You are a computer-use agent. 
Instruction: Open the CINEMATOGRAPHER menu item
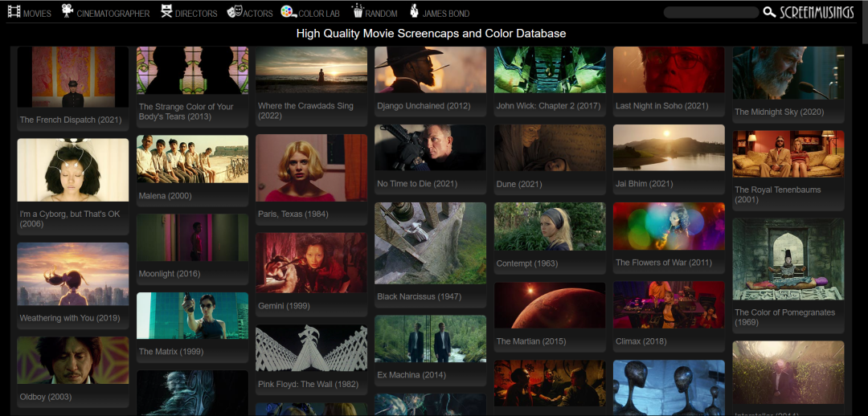(x=113, y=14)
